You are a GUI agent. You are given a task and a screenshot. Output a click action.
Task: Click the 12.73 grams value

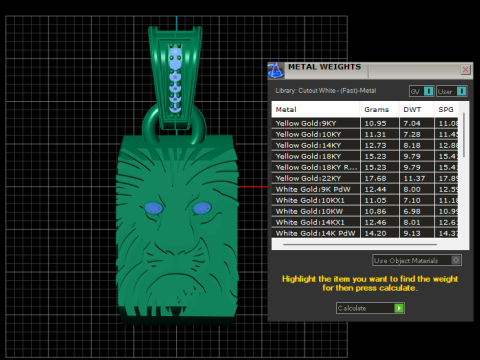coord(375,146)
